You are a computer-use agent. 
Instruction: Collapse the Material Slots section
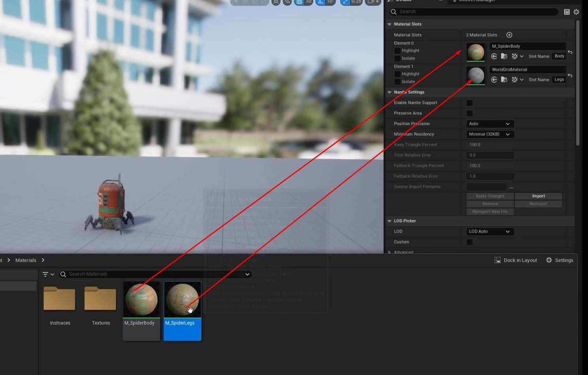pos(390,24)
